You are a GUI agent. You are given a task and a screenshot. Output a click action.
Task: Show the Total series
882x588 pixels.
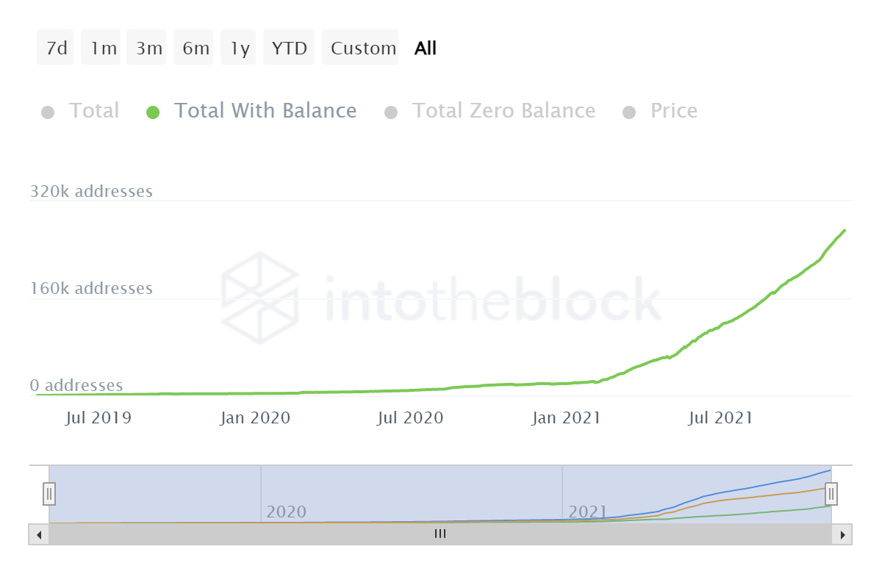[x=94, y=111]
